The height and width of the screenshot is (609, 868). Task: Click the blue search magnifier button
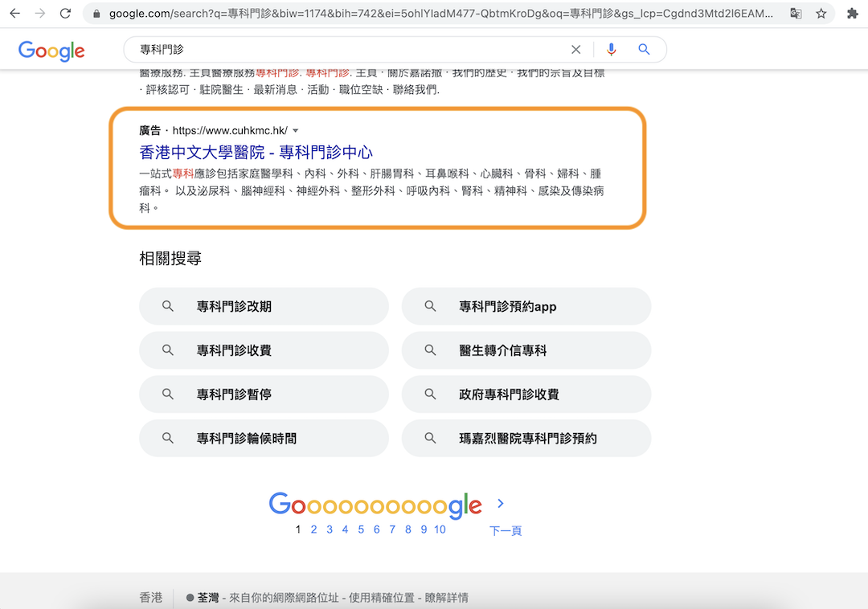(644, 50)
